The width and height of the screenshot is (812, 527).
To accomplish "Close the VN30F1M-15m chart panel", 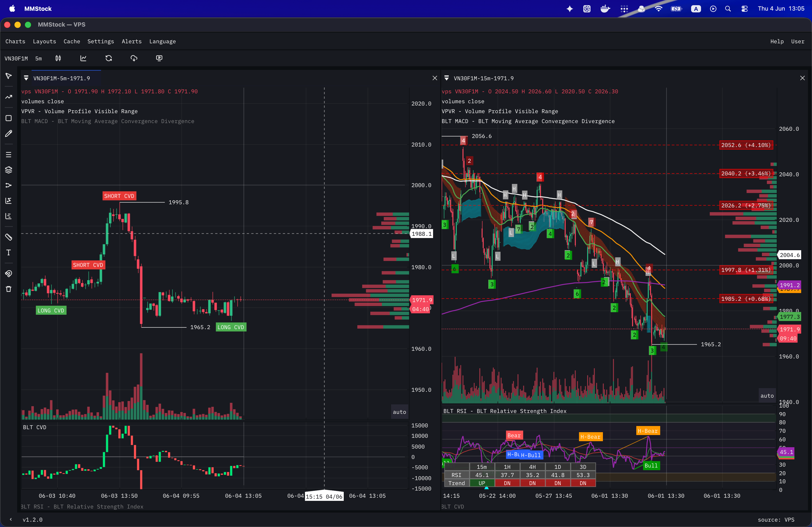I will click(x=803, y=78).
